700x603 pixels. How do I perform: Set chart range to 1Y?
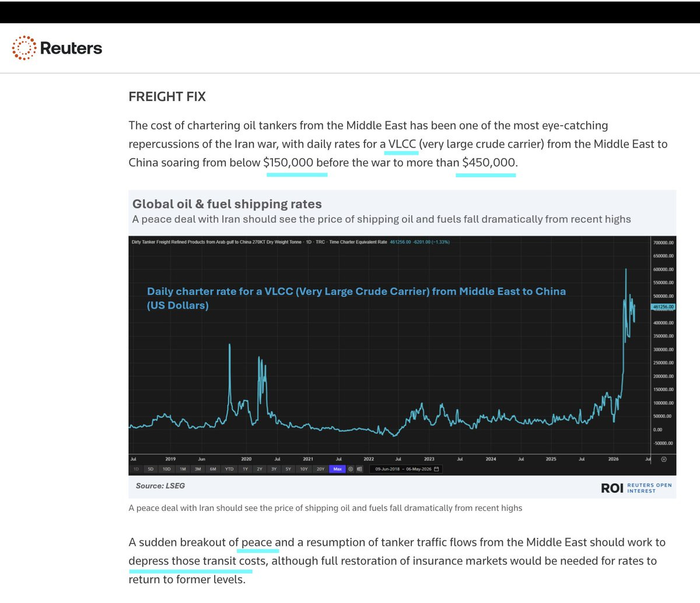[x=245, y=469]
